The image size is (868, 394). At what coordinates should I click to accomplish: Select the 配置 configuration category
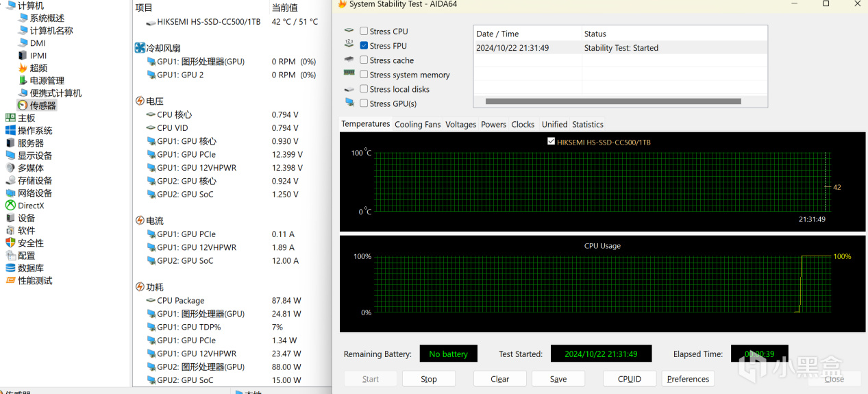[26, 255]
